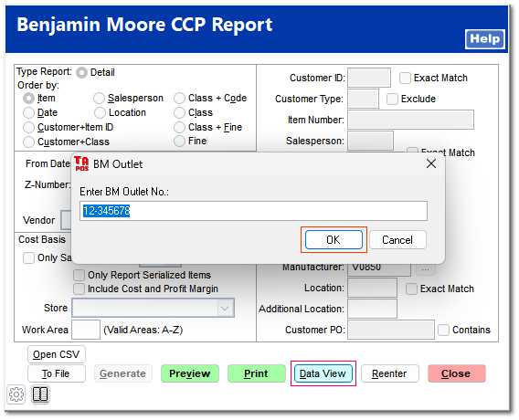Click the Salesperson field
Image resolution: width=519 pixels, height=420 pixels.
coord(370,141)
